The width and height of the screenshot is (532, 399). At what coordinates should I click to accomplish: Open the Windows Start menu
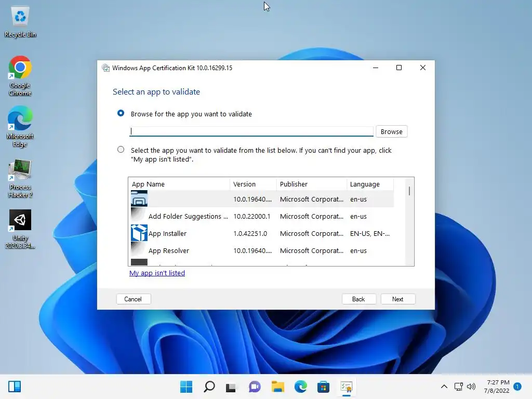click(186, 387)
